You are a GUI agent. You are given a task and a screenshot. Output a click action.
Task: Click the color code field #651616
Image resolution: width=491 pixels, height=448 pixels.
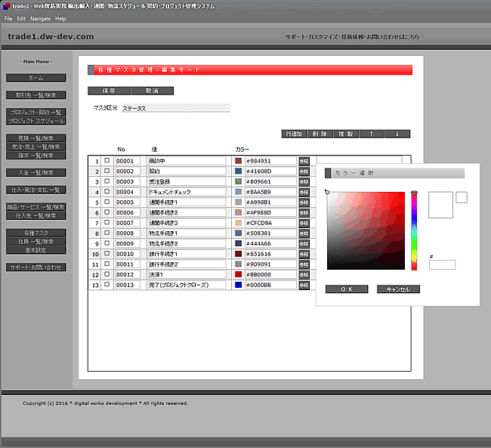(x=270, y=254)
